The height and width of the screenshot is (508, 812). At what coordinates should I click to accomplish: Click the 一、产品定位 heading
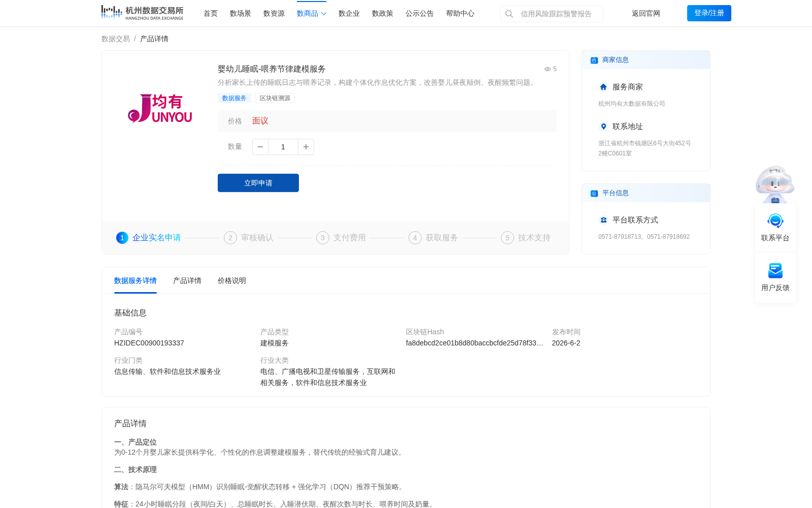pyautogui.click(x=136, y=442)
